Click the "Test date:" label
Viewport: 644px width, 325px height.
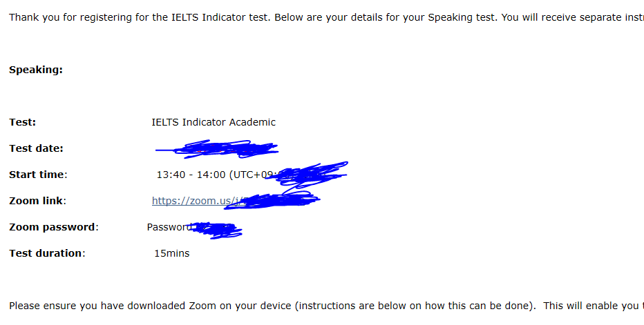(36, 148)
